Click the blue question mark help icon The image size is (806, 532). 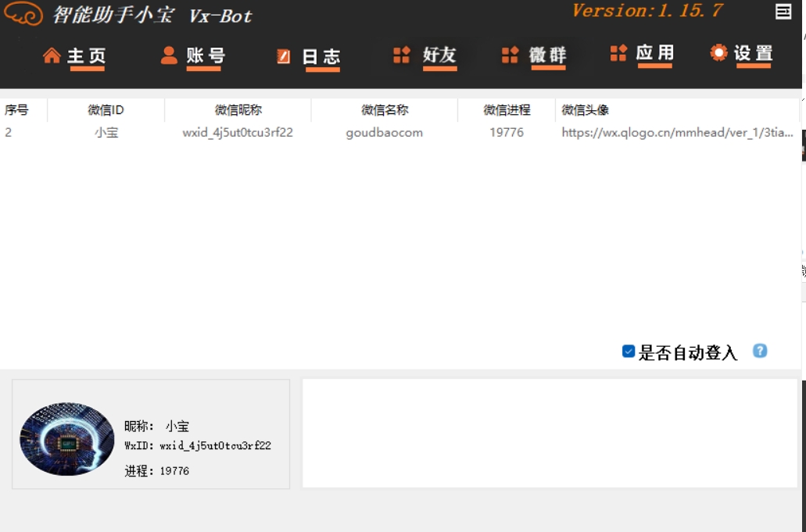pos(760,351)
